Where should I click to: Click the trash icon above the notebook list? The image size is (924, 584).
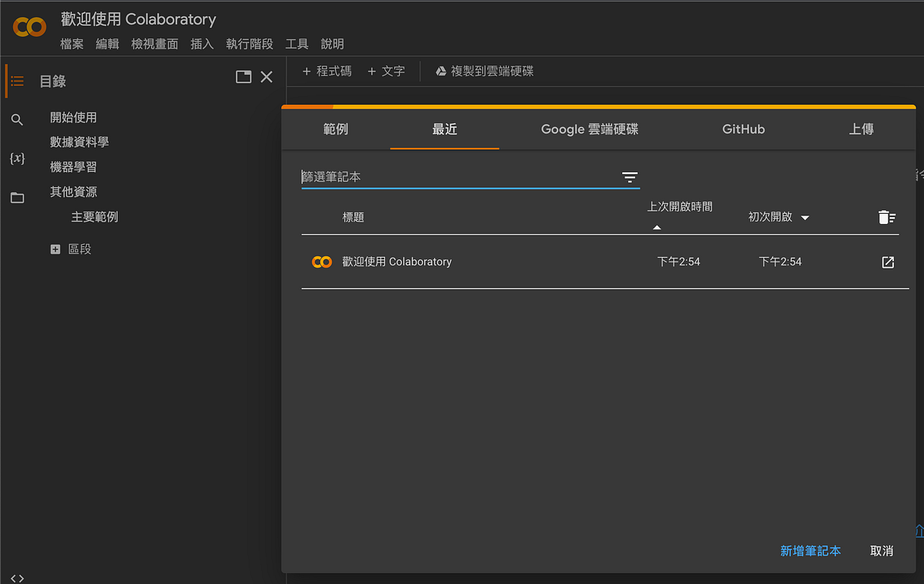886,217
